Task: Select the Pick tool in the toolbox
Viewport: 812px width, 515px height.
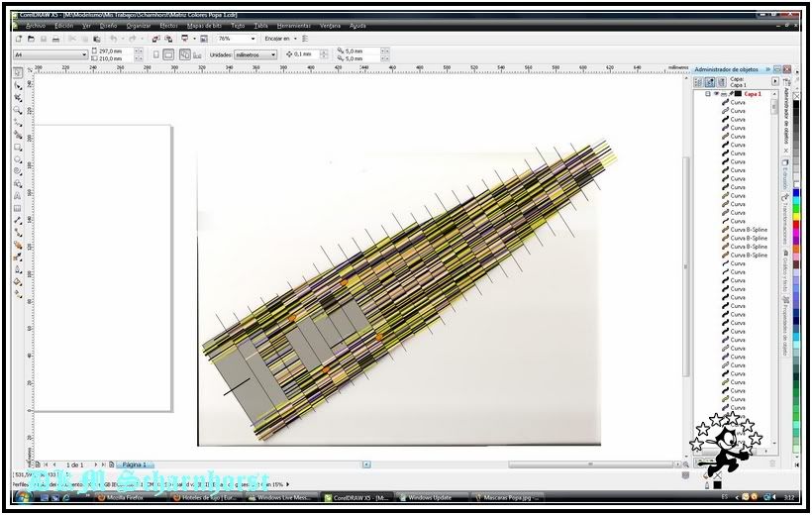Action: click(x=18, y=72)
